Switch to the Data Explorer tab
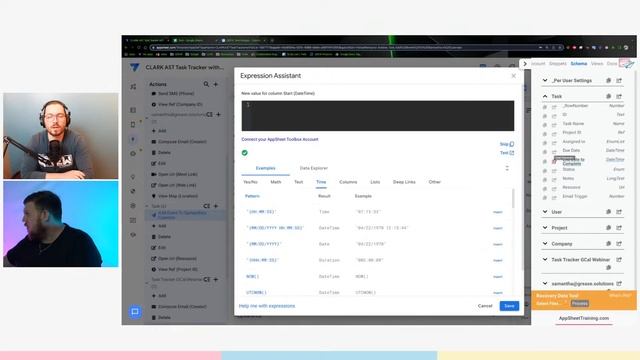 click(313, 168)
